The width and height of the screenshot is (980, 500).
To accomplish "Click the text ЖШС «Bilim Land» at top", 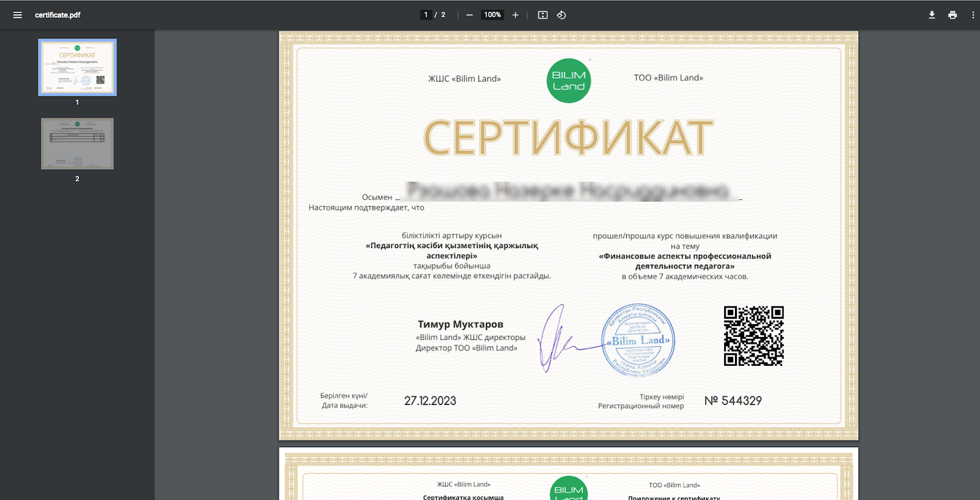I will click(x=464, y=78).
